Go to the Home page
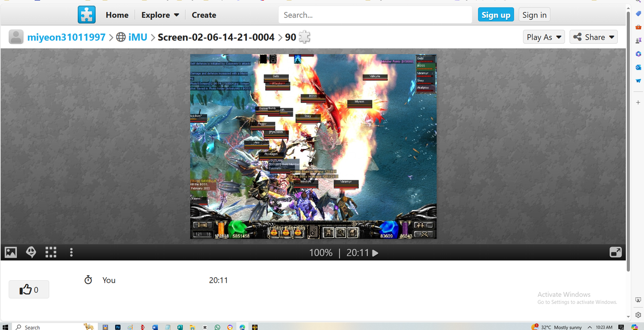This screenshot has width=644, height=330. (x=117, y=15)
